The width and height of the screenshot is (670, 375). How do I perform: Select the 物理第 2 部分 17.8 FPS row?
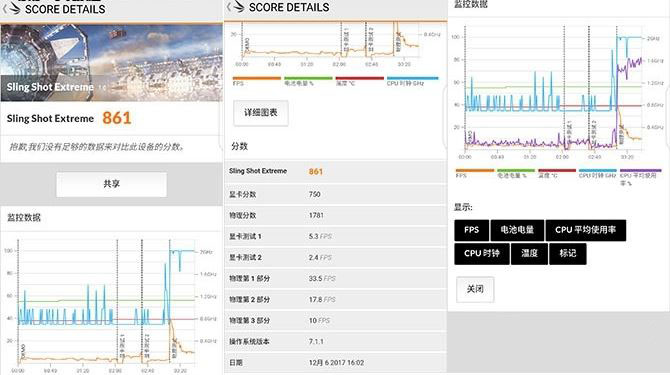[335, 299]
